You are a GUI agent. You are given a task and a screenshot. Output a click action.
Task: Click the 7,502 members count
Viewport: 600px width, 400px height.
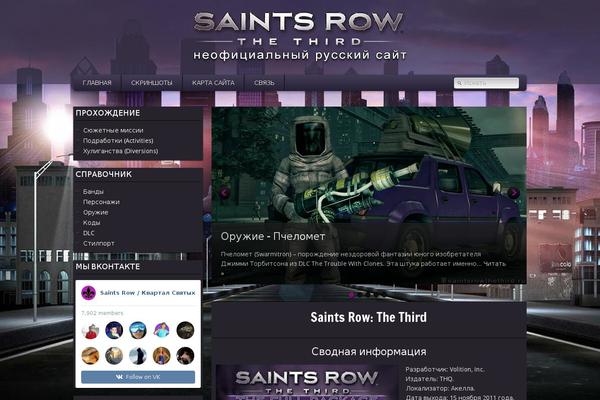(102, 313)
